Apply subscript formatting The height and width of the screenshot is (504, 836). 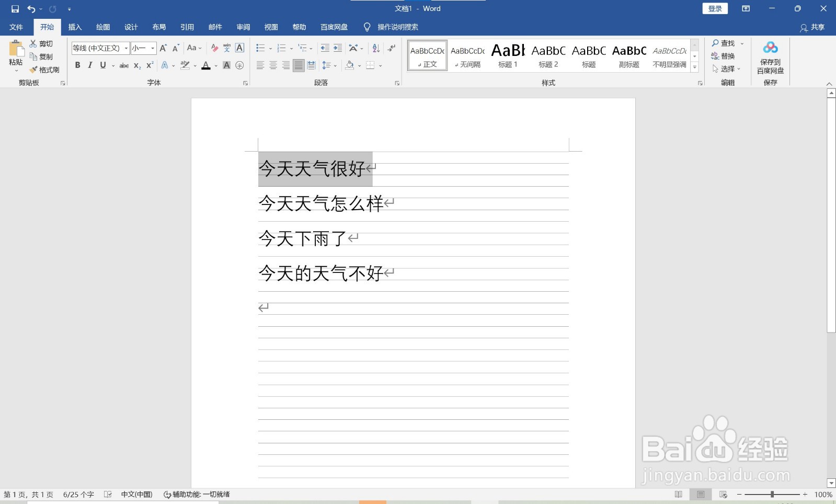coord(137,65)
